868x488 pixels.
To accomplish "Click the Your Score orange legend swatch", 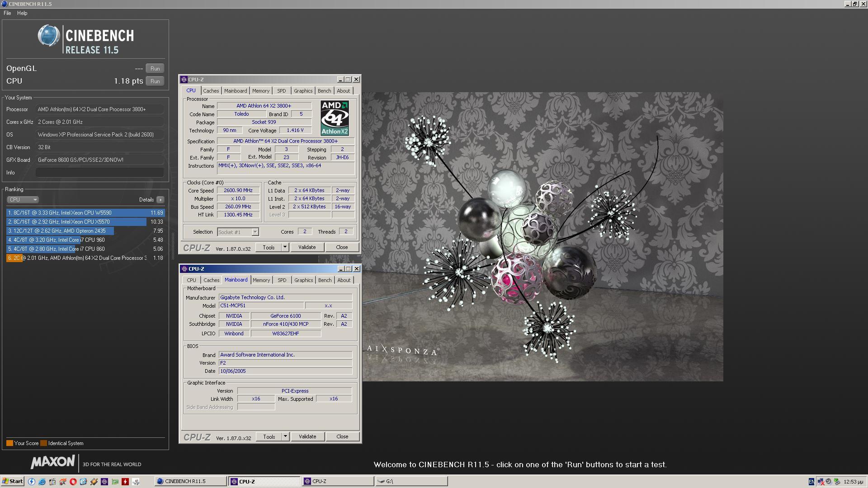I will click(x=9, y=443).
